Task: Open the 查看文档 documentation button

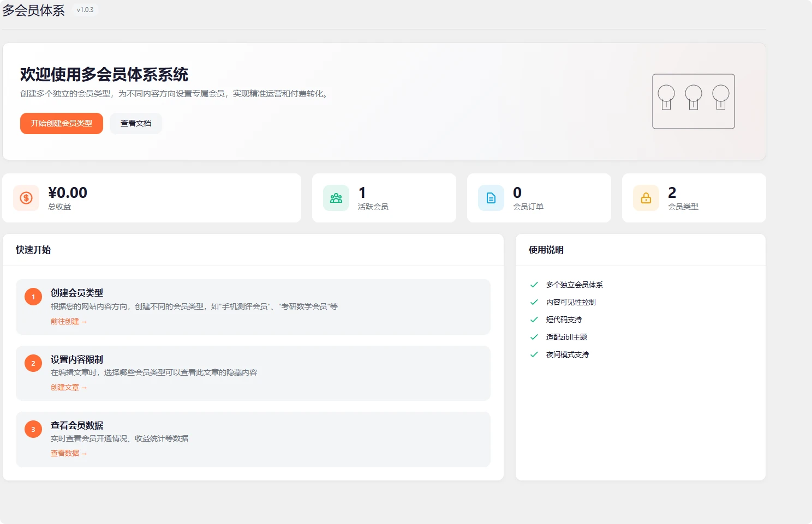Action: click(135, 123)
